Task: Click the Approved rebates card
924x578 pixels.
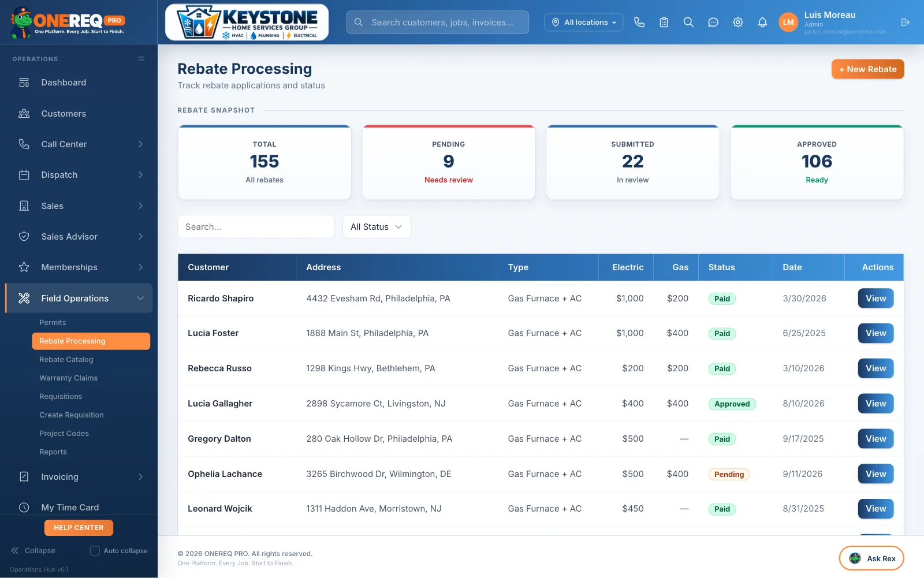Action: 817,162
